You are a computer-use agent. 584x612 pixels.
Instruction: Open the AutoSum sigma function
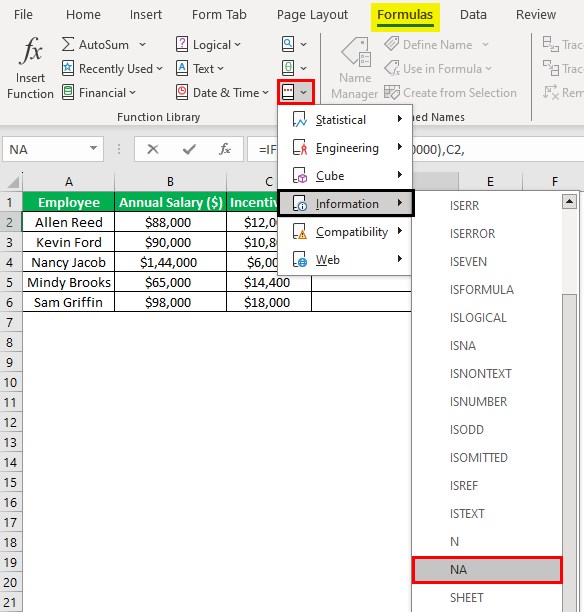point(68,44)
